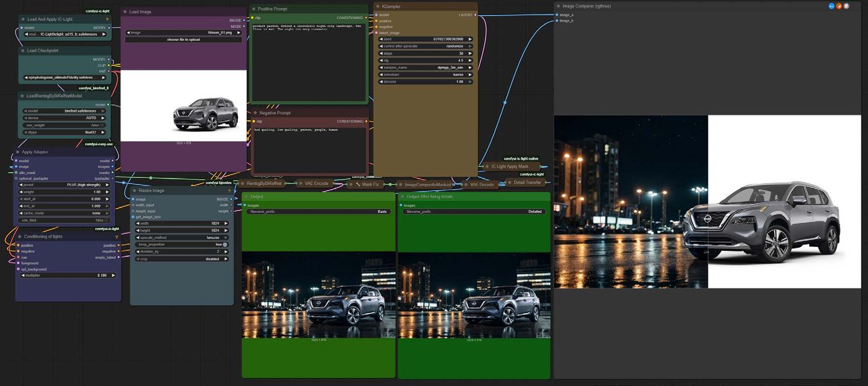
Task: Open the image file dropdown Nissan_01.png
Action: [185, 32]
